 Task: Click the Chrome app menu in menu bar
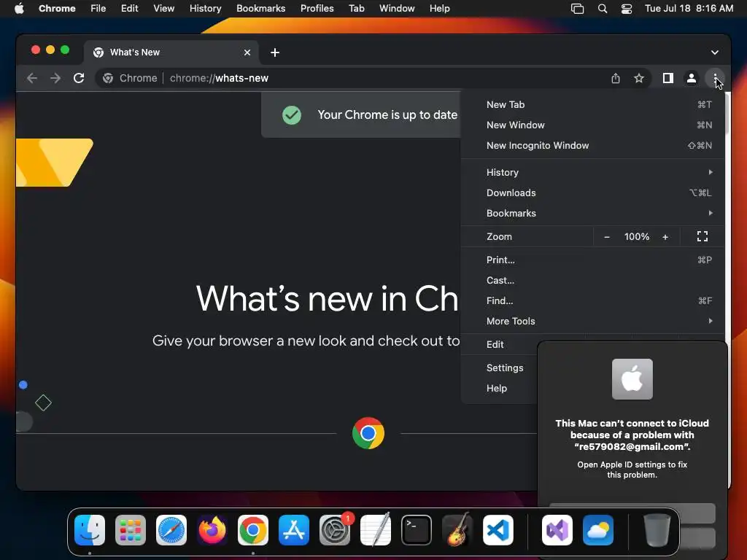pyautogui.click(x=57, y=9)
